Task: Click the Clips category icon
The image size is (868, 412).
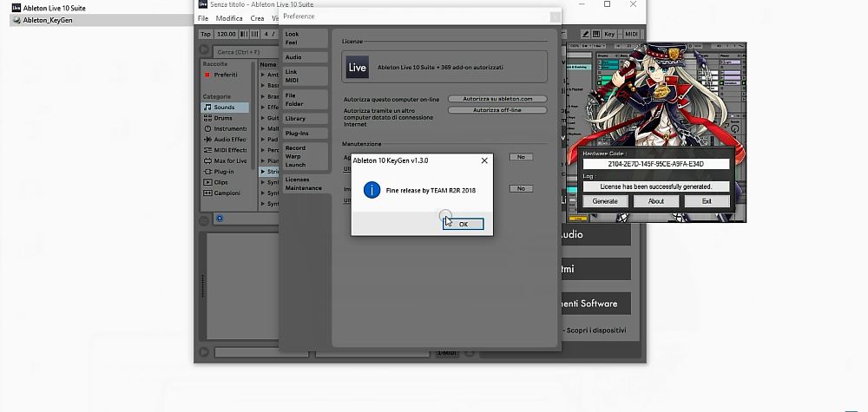Action: (x=207, y=182)
